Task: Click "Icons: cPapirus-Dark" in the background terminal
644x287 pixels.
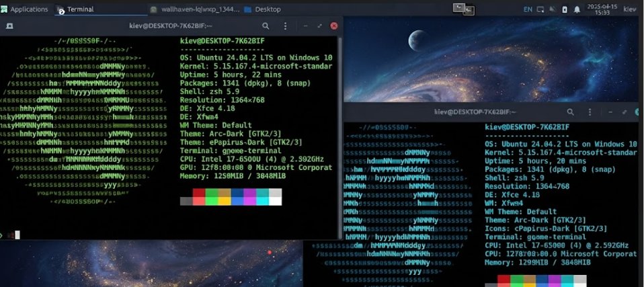Action: pyautogui.click(x=528, y=229)
